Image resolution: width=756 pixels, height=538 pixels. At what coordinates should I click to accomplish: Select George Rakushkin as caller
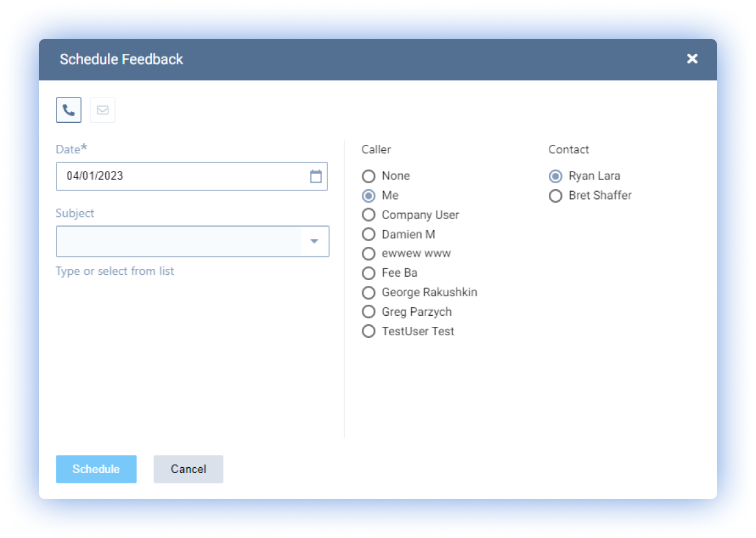368,292
